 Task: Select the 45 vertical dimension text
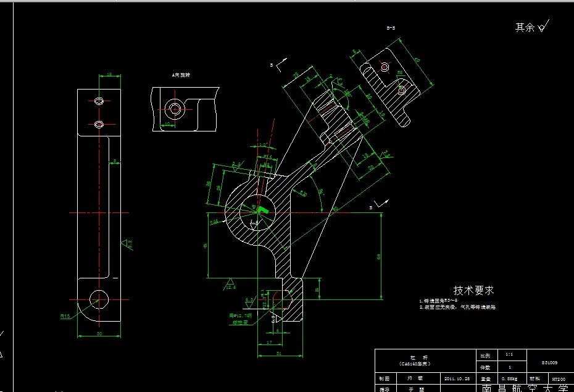(205, 245)
